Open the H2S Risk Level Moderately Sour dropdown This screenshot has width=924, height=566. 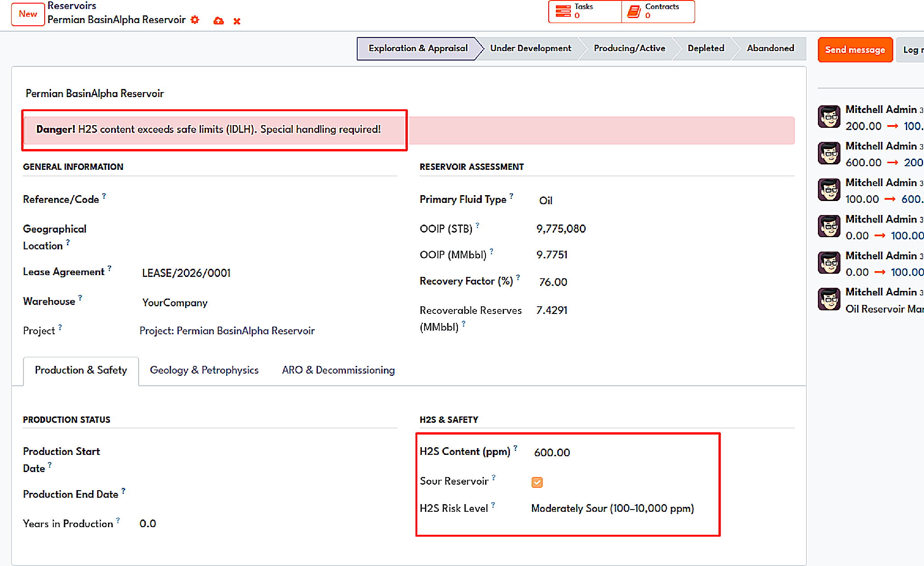click(x=612, y=509)
